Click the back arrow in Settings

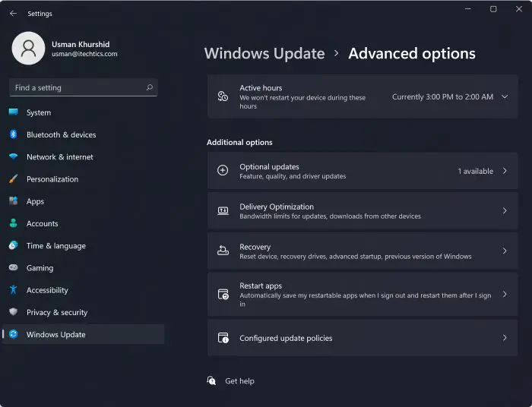pos(13,14)
